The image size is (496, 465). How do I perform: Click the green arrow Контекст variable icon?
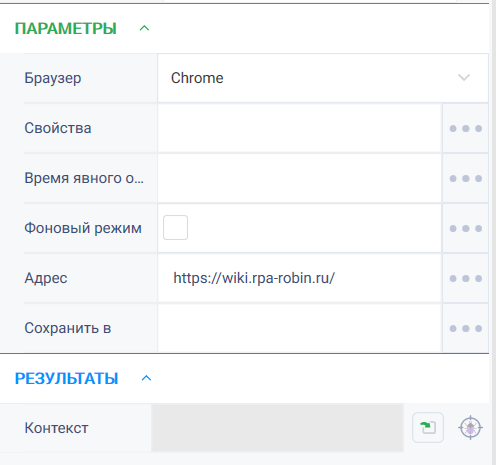point(428,427)
